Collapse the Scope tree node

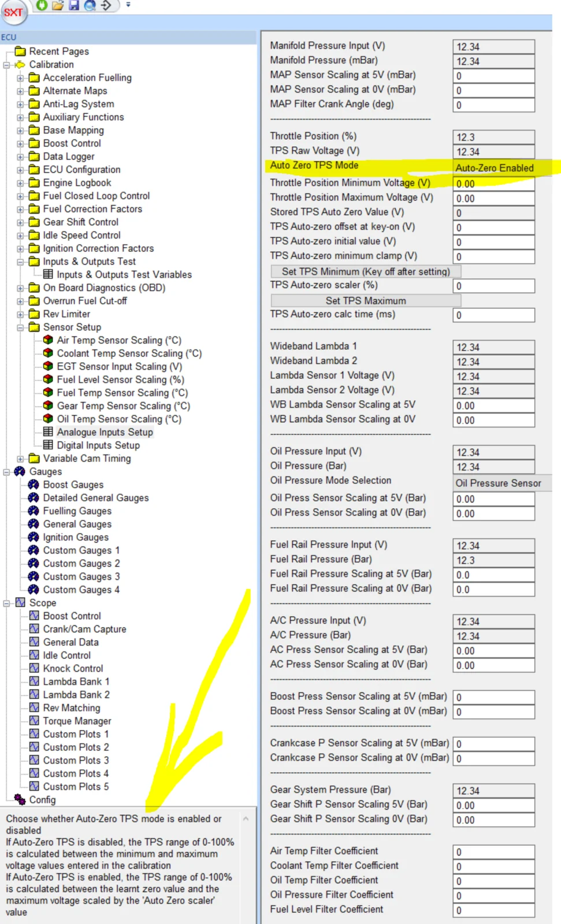[x=6, y=603]
